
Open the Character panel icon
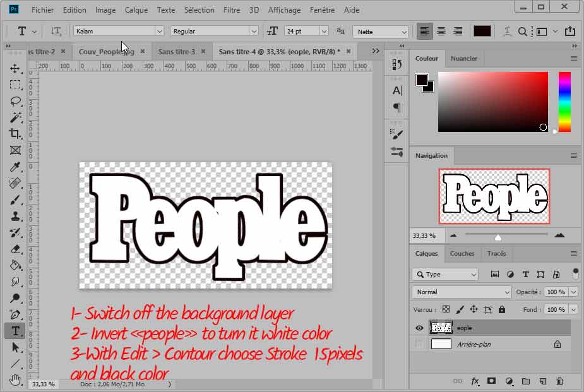(x=396, y=90)
